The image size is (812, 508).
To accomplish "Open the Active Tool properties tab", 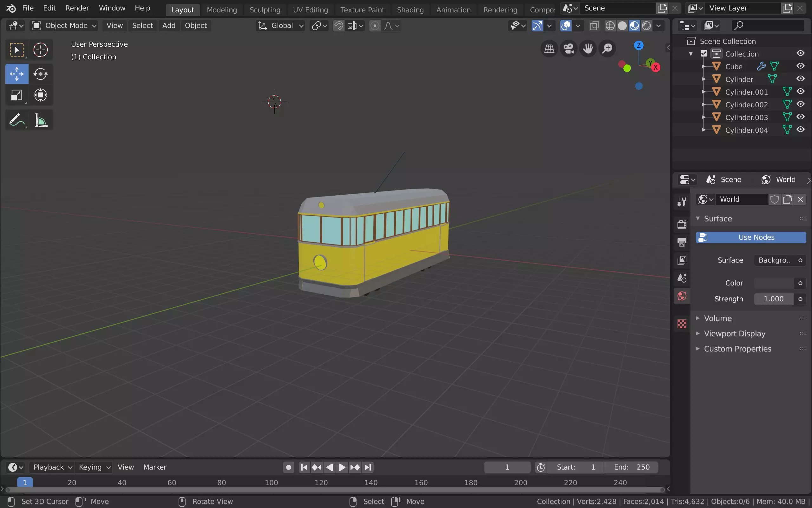I will 682,202.
